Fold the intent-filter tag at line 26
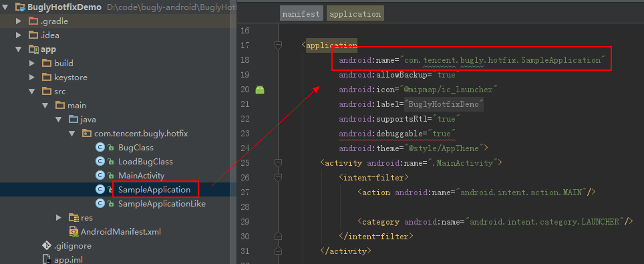Image resolution: width=644 pixels, height=264 pixels. pyautogui.click(x=278, y=177)
